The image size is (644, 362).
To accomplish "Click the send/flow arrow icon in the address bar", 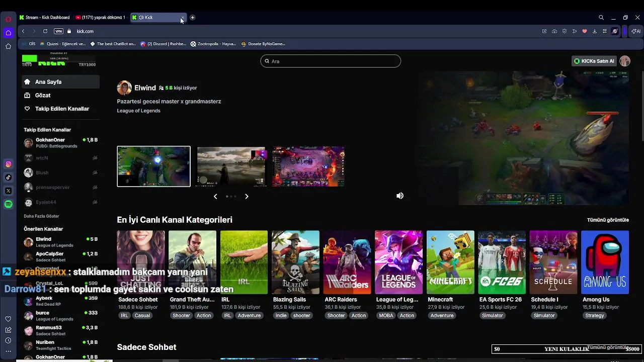I will click(575, 31).
